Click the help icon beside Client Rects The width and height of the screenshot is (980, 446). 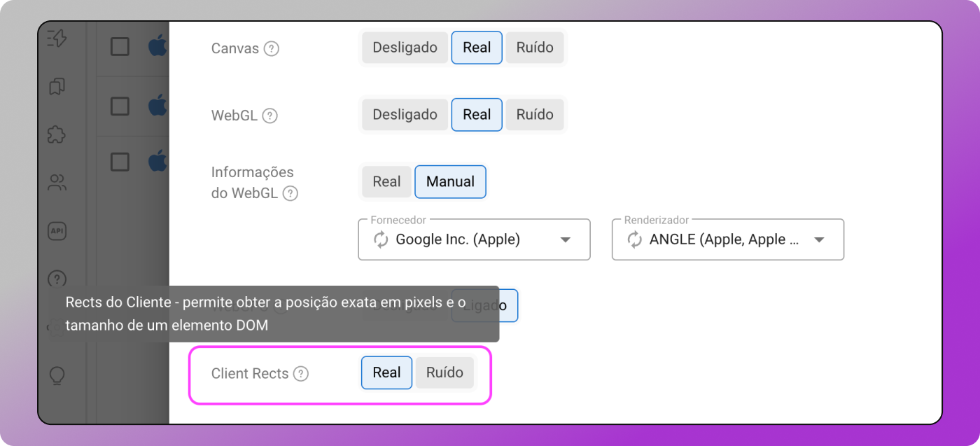point(301,374)
